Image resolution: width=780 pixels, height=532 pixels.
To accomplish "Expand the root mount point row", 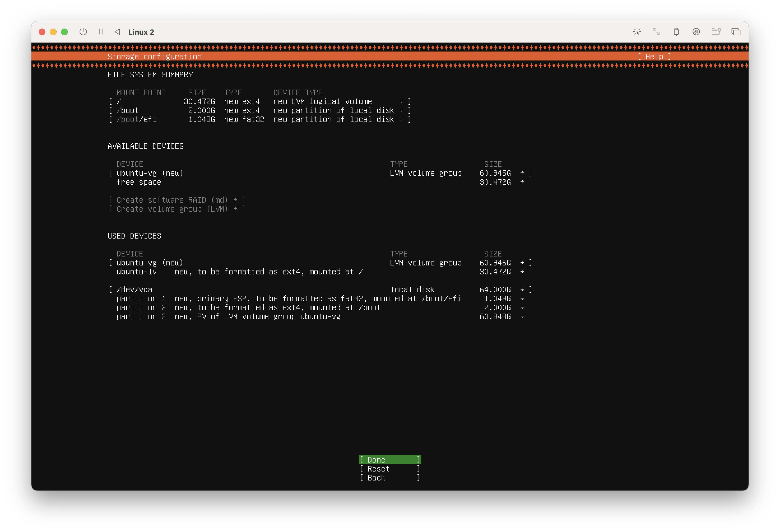I will pos(260,101).
